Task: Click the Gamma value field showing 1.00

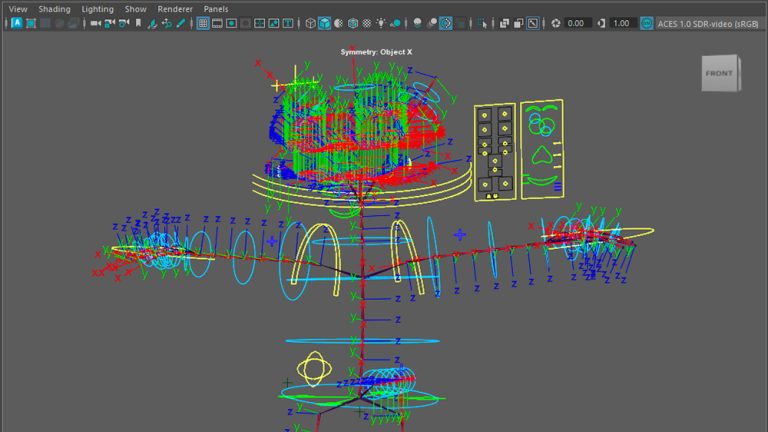Action: click(x=621, y=23)
